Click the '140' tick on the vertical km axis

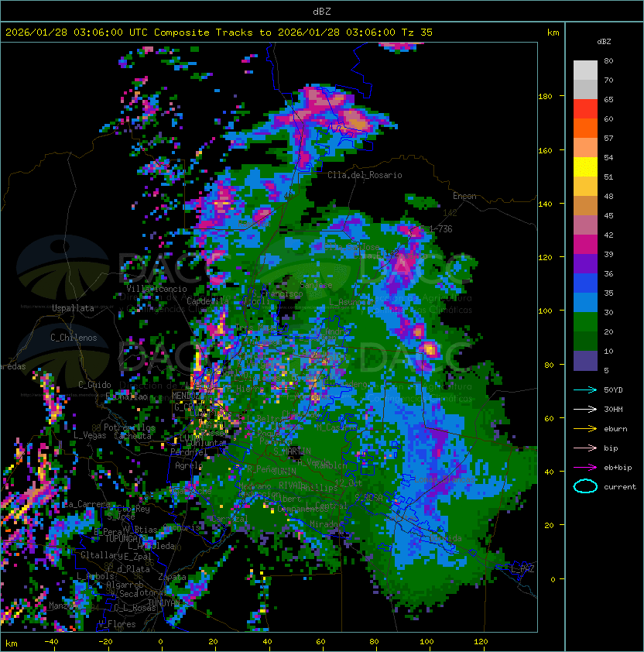click(545, 204)
